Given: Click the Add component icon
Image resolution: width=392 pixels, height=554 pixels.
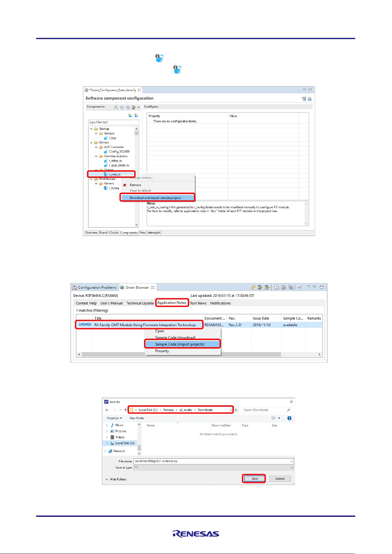Looking at the screenshot, I should coord(130,116).
